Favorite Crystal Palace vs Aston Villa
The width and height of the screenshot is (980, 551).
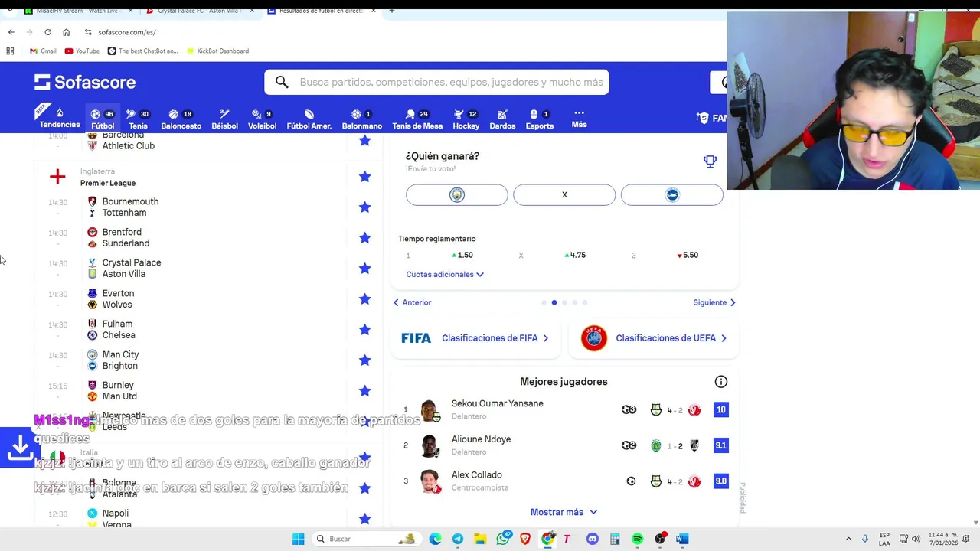364,269
